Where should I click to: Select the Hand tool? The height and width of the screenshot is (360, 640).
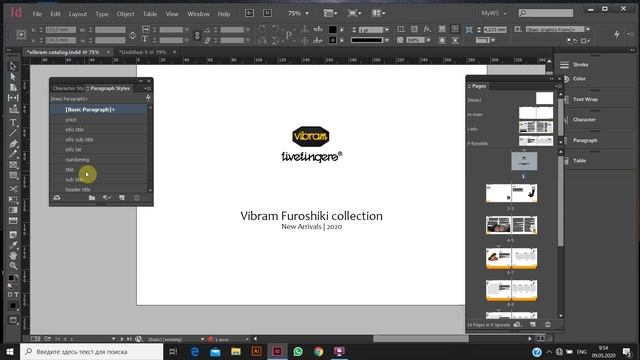coord(13,255)
